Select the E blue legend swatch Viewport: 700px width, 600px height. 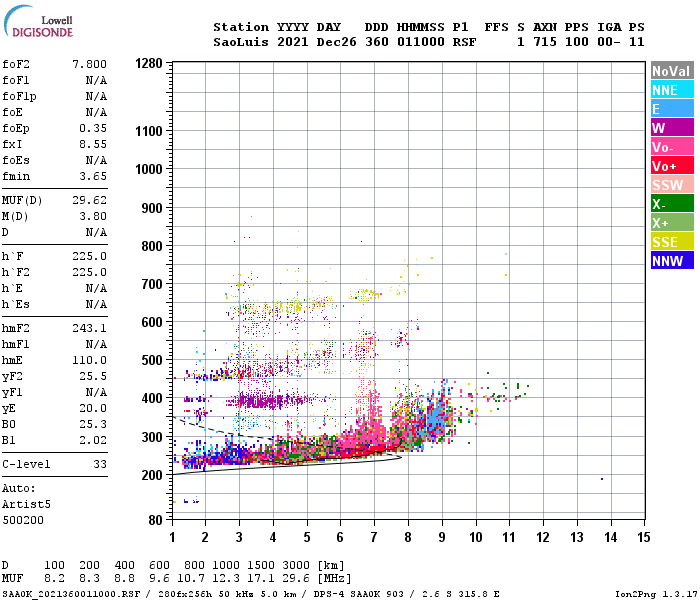click(672, 109)
